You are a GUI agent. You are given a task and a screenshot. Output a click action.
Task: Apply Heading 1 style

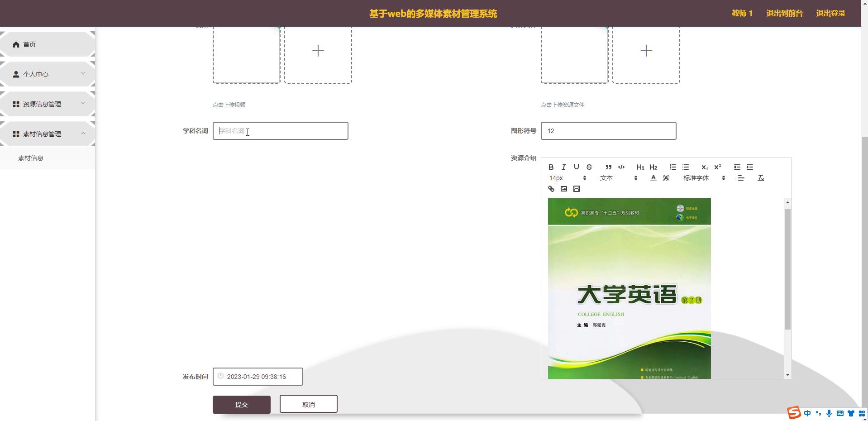[640, 167]
